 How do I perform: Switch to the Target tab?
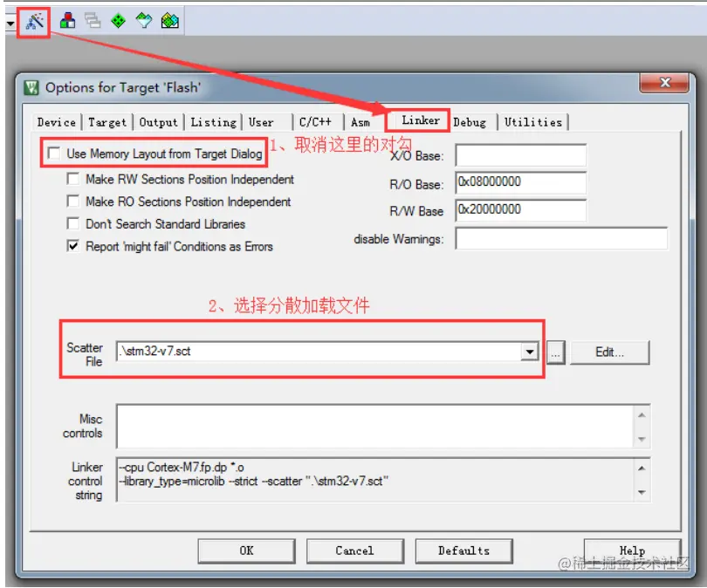click(107, 122)
